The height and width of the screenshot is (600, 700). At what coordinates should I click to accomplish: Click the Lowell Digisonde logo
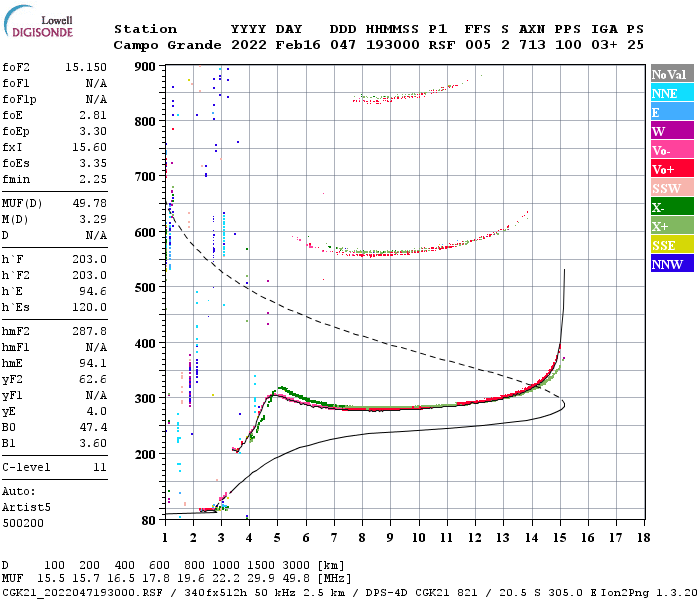[38, 21]
